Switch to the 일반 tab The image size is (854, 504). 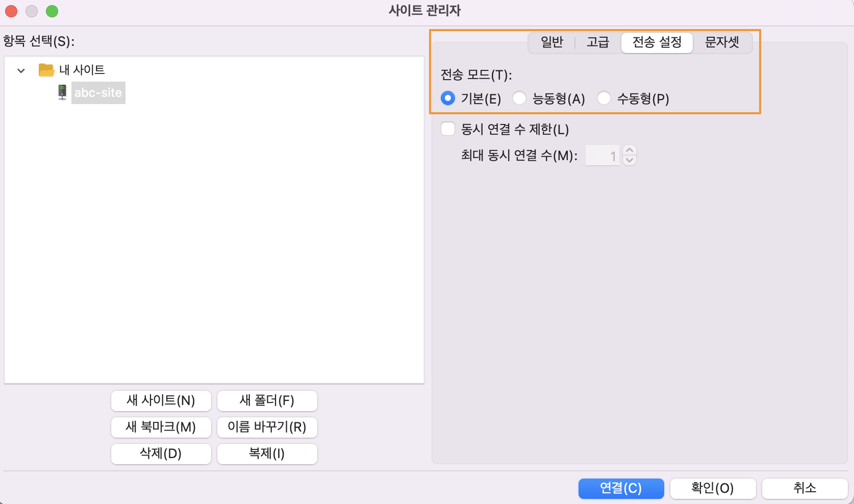pos(551,42)
